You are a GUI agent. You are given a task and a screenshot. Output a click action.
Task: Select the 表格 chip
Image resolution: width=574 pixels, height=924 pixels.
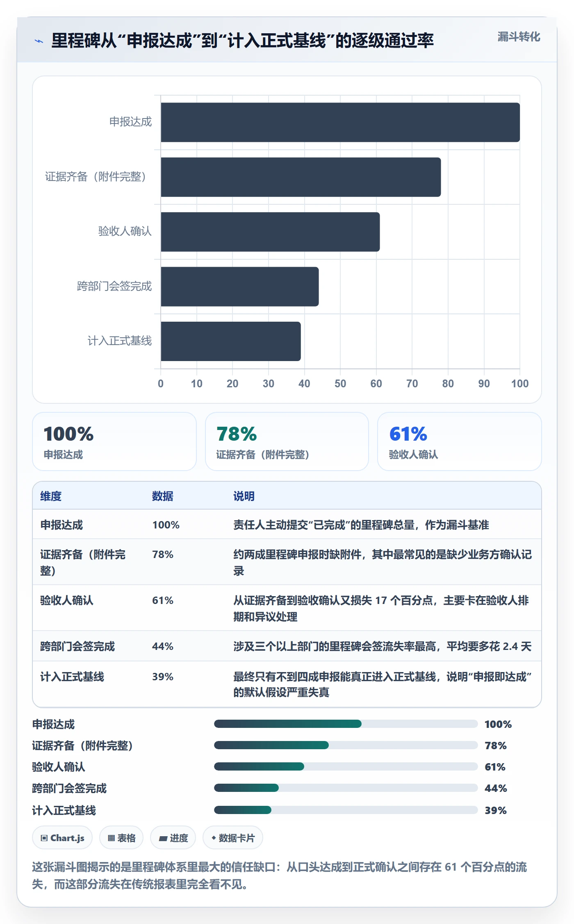pos(121,838)
